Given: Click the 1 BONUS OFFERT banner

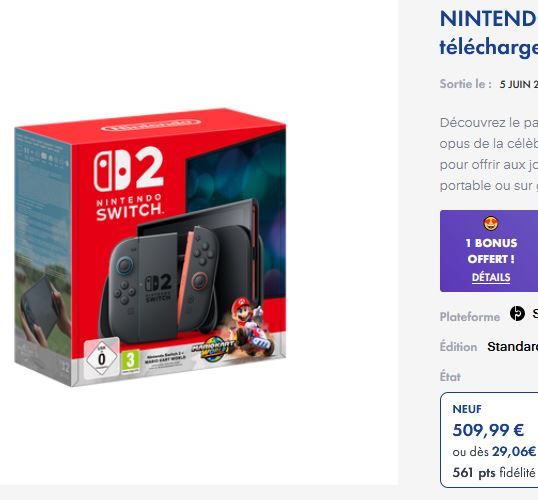Looking at the screenshot, I should pos(489,251).
